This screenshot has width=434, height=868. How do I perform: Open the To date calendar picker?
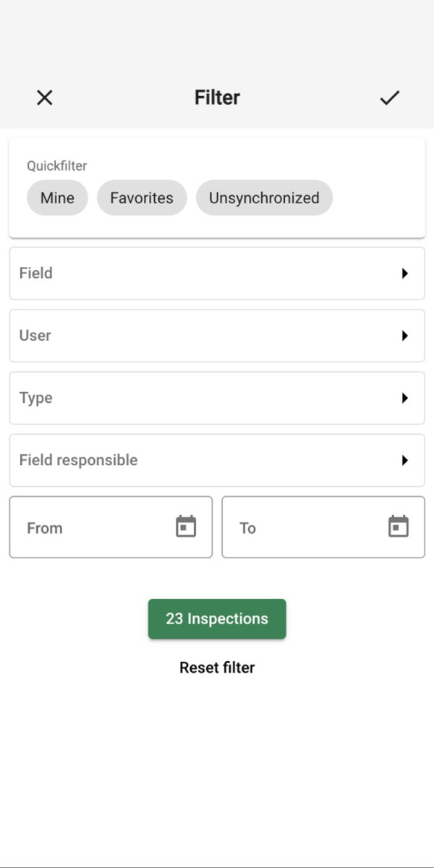[399, 527]
